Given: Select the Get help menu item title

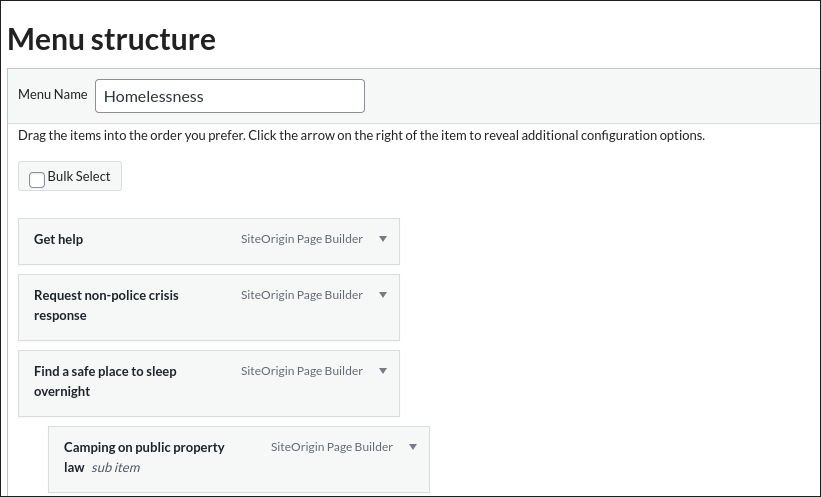Looking at the screenshot, I should click(x=58, y=239).
